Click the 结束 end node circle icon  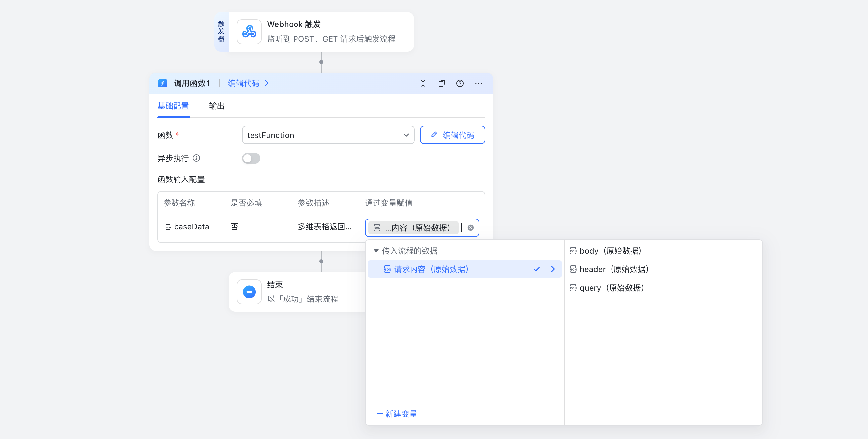pyautogui.click(x=249, y=292)
